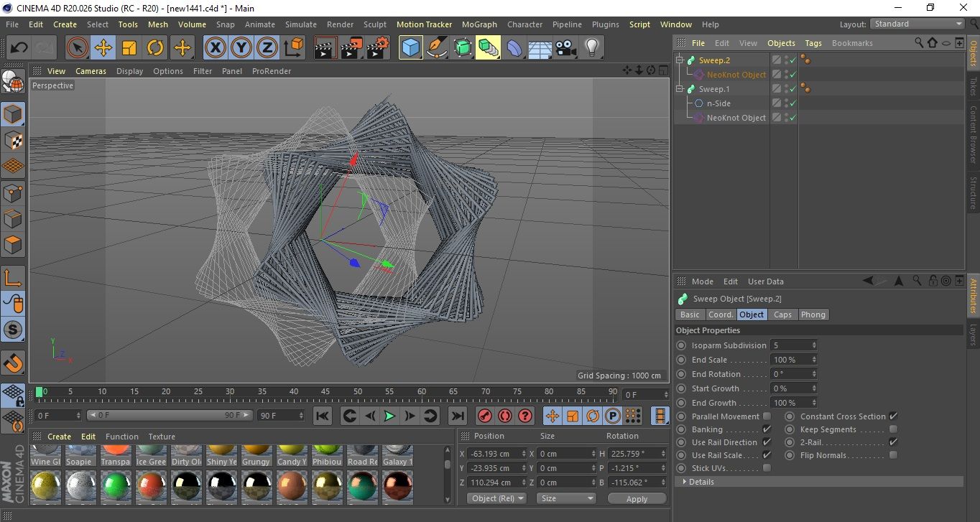The height and width of the screenshot is (522, 980).
Task: Select the Rotate tool in toolbar
Action: tap(155, 48)
